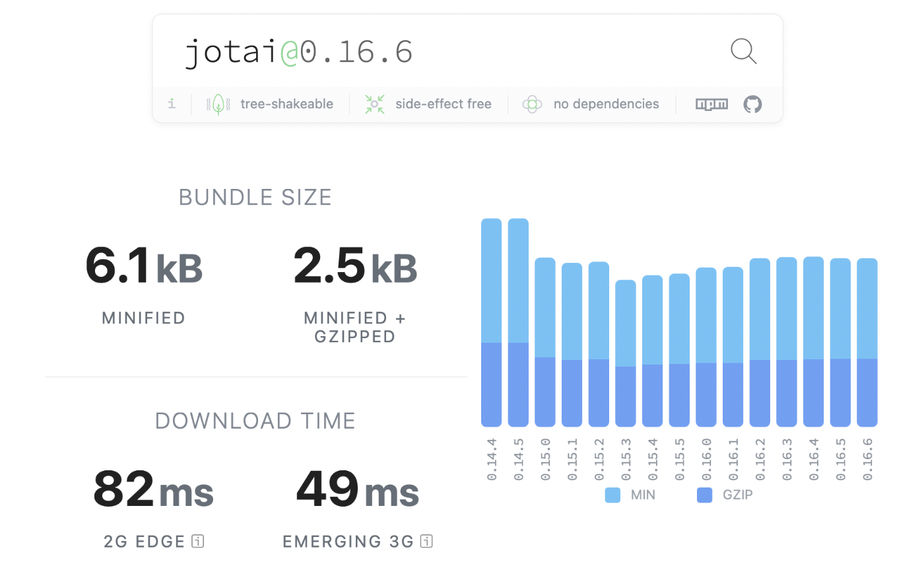Click the side-effect free label

(x=443, y=104)
